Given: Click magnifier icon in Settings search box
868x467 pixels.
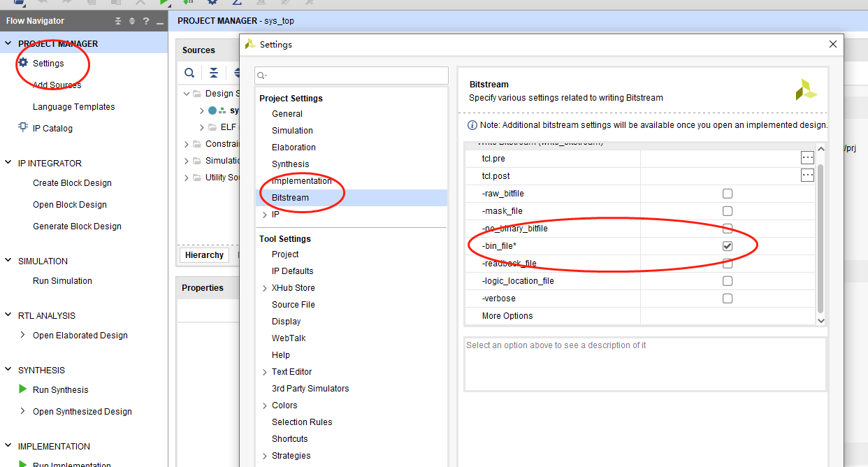Looking at the screenshot, I should pyautogui.click(x=263, y=76).
